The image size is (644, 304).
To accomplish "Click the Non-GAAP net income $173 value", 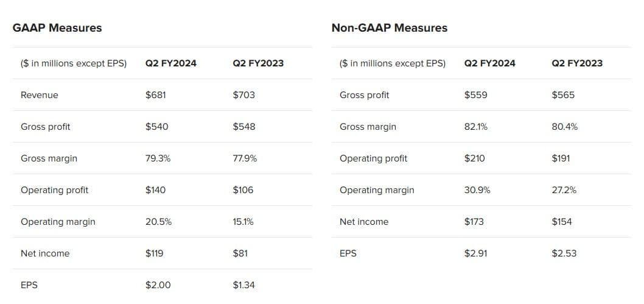I will 474,222.
